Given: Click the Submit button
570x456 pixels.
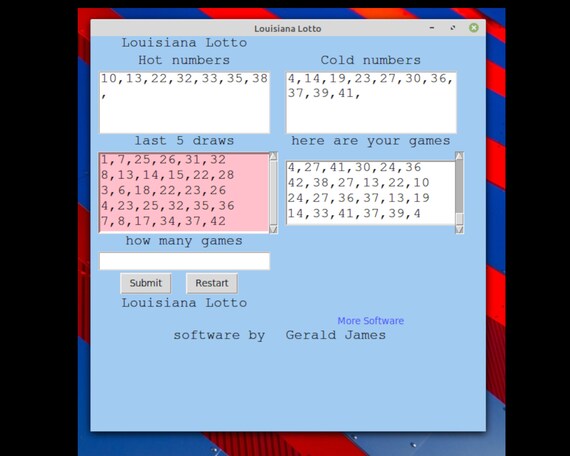Looking at the screenshot, I should point(146,283).
